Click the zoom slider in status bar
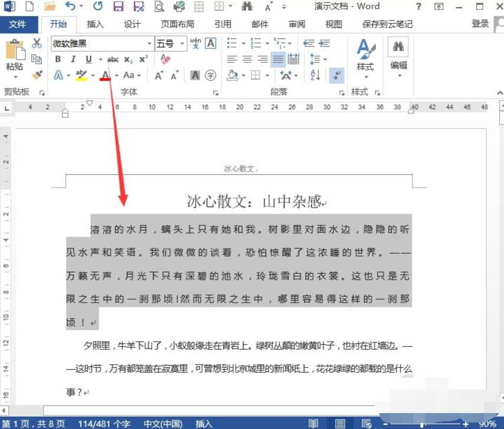The image size is (504, 429). click(423, 424)
